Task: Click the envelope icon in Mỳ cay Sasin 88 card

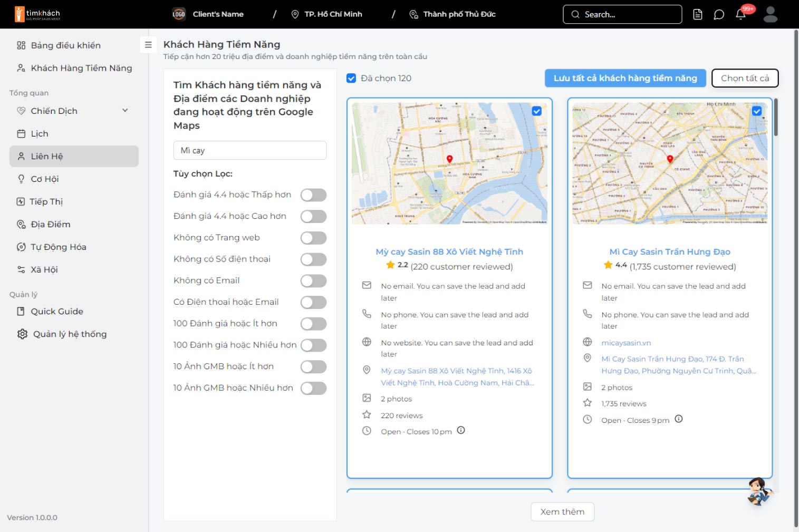Action: 367,285
